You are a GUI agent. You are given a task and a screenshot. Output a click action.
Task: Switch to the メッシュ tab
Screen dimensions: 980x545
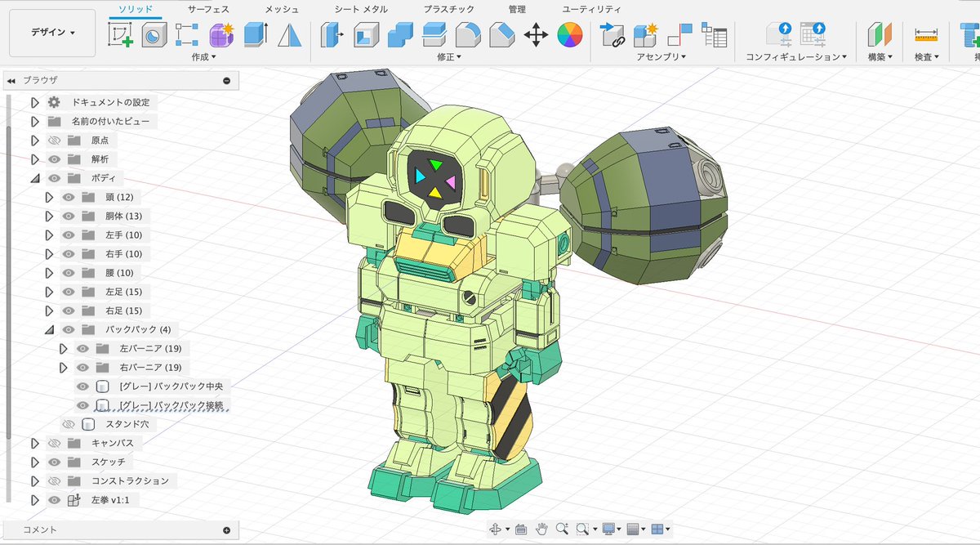pyautogui.click(x=282, y=9)
